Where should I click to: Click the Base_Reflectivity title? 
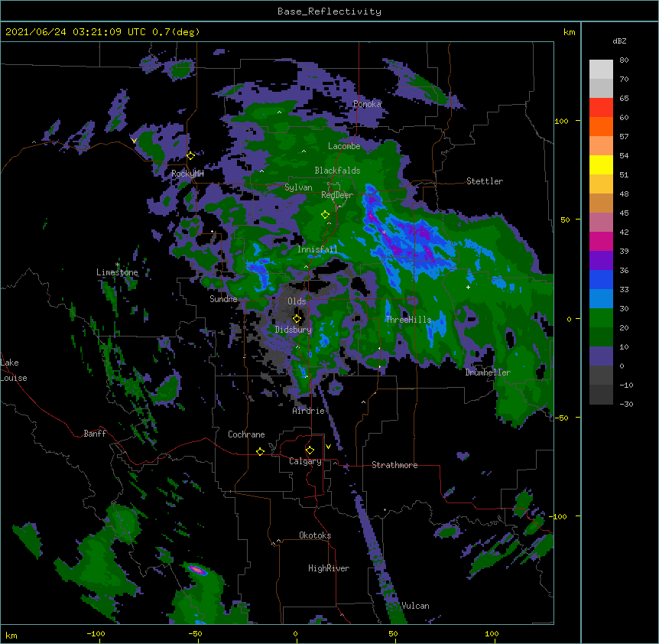(x=329, y=11)
